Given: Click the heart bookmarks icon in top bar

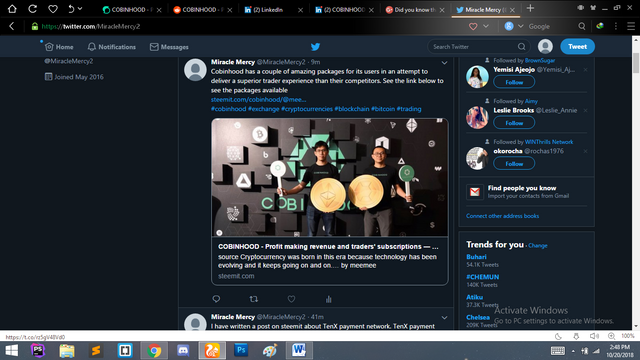Looking at the screenshot, I should coord(53,9).
